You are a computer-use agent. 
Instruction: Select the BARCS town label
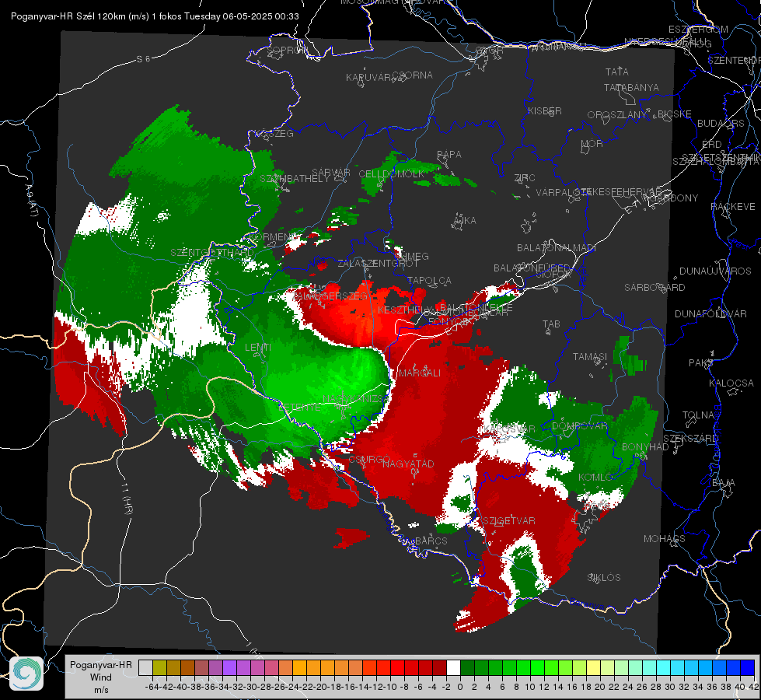click(431, 541)
